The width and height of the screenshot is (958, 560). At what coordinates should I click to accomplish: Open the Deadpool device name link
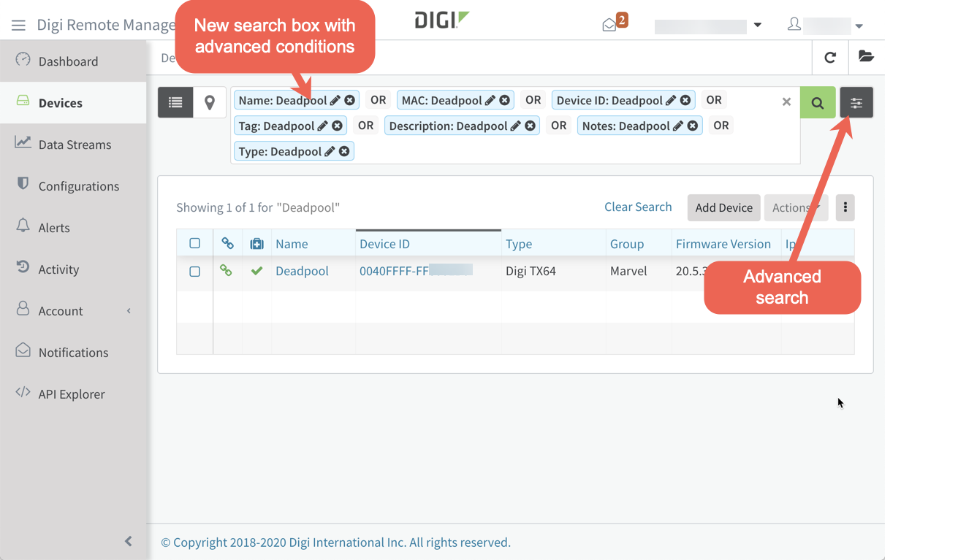(302, 271)
